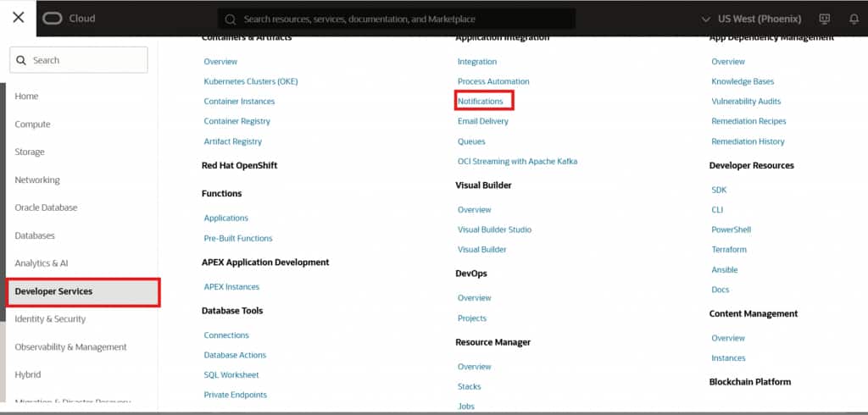Select Observability & Management category
The height and width of the screenshot is (415, 868).
click(70, 347)
